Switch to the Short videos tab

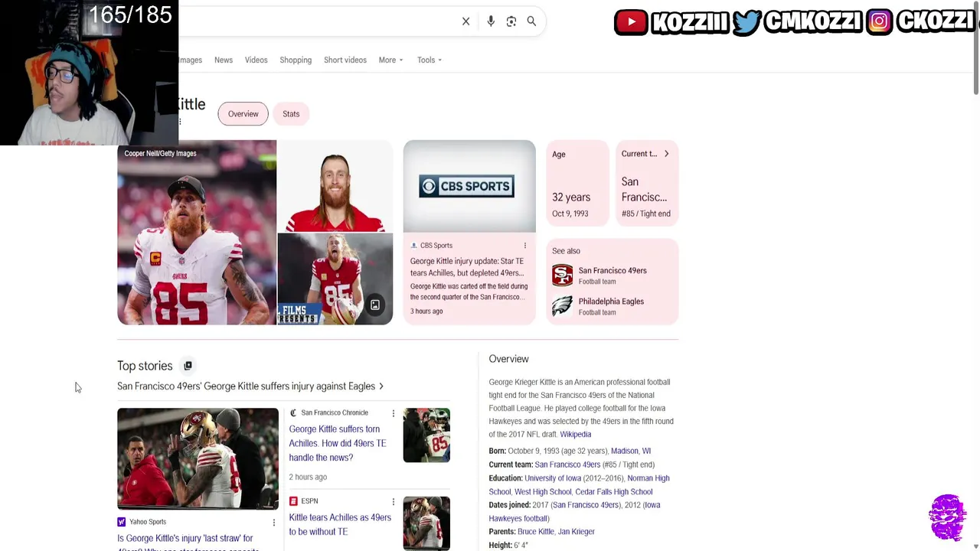tap(345, 60)
